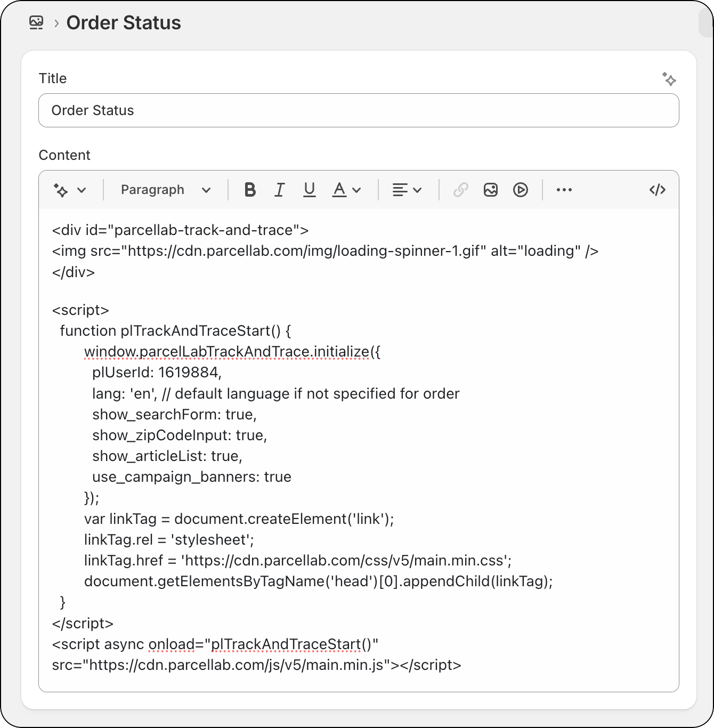This screenshot has width=714, height=728.
Task: Open the AI assistant sparkle icon near Title
Action: 670,80
